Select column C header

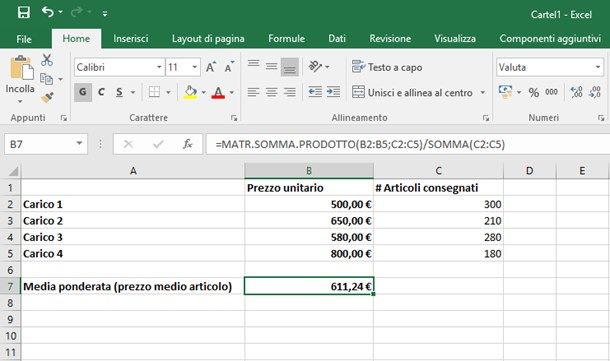438,171
